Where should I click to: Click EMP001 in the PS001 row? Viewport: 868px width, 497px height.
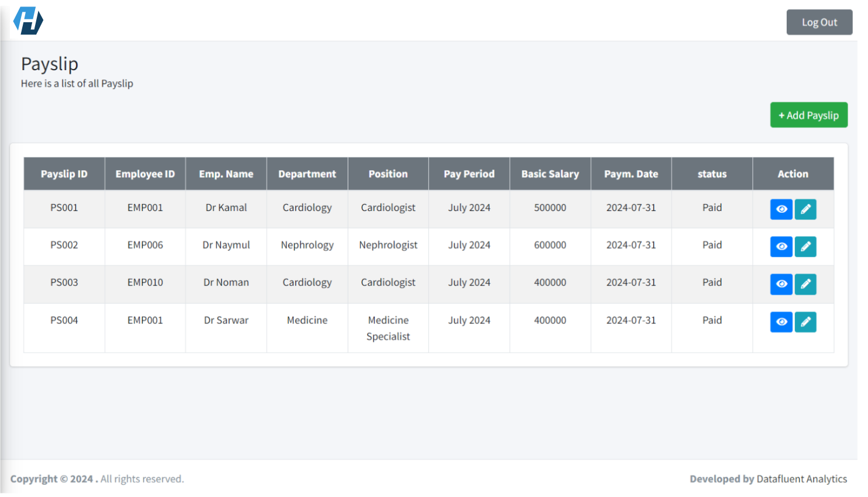pos(145,208)
